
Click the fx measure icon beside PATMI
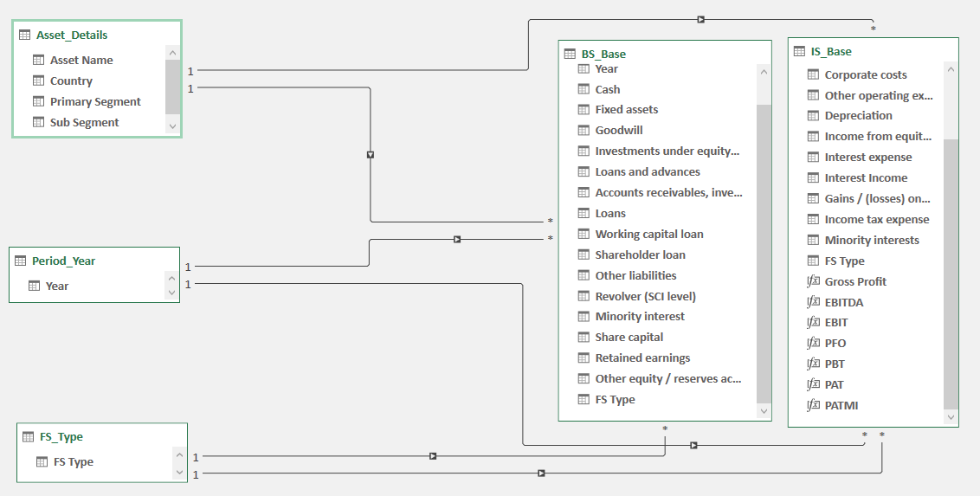click(813, 405)
